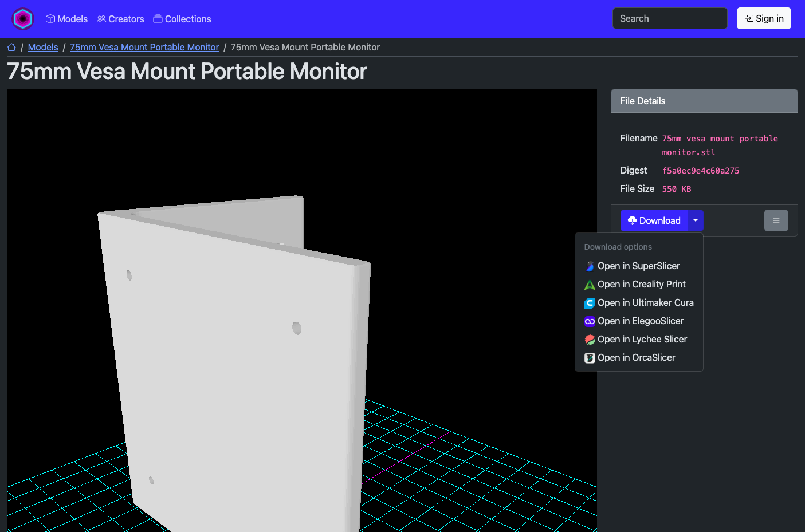
Task: Go to the home breadcrumb icon
Action: coord(11,47)
